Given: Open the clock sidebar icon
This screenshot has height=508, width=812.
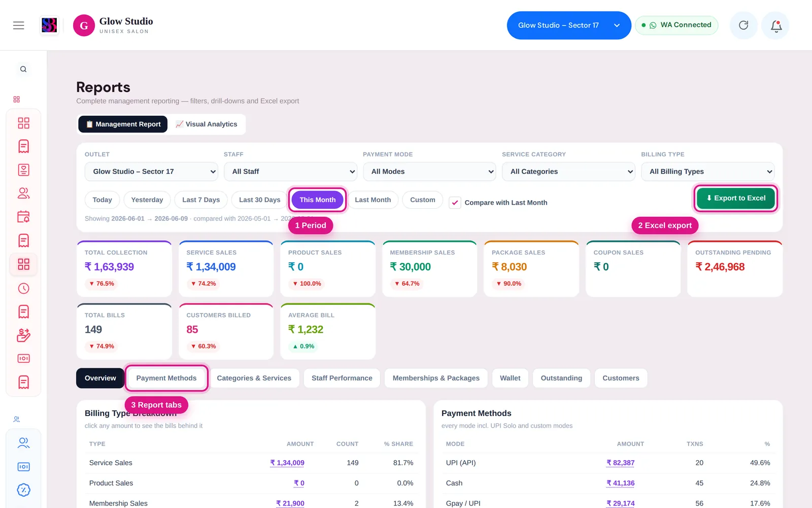Looking at the screenshot, I should pos(23,288).
